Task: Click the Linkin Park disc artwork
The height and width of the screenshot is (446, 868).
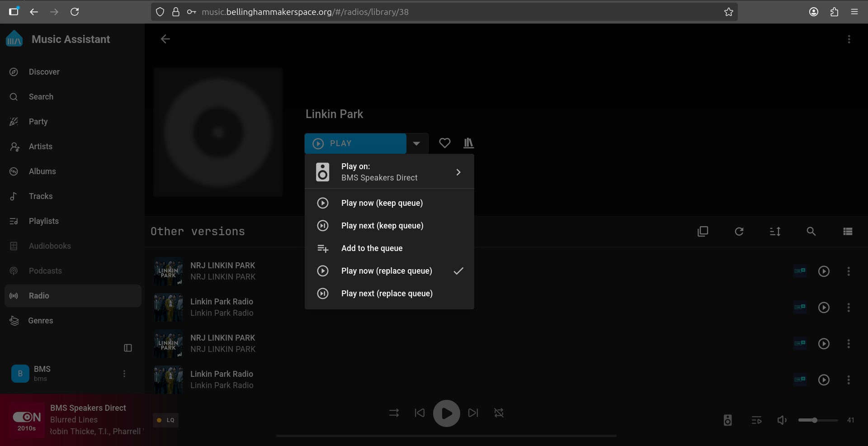Action: [218, 133]
